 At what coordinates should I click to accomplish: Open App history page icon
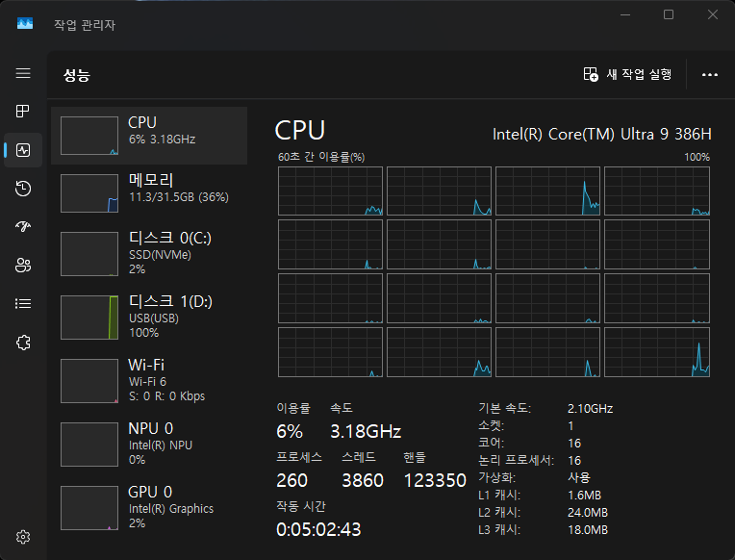coord(23,189)
